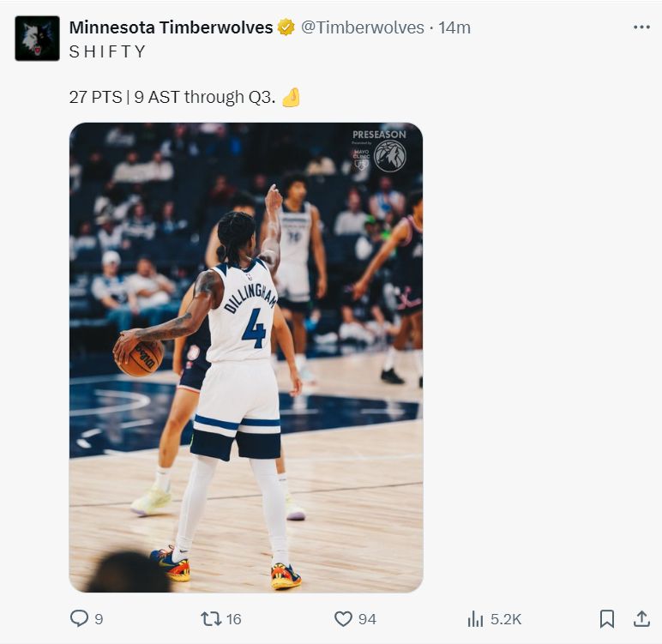Open the @Timberwolves handle link
The image size is (662, 644).
362,27
